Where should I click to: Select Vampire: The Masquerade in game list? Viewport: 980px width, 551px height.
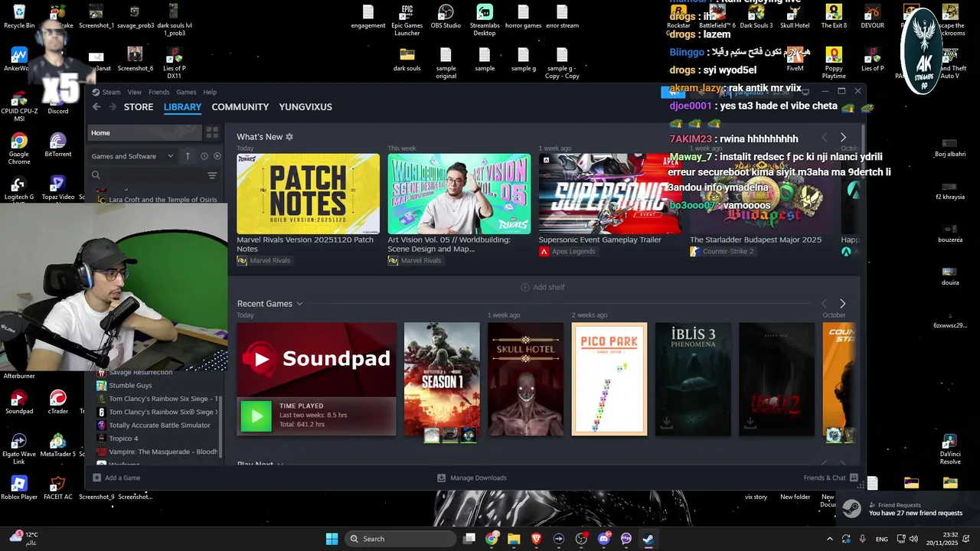tap(158, 452)
